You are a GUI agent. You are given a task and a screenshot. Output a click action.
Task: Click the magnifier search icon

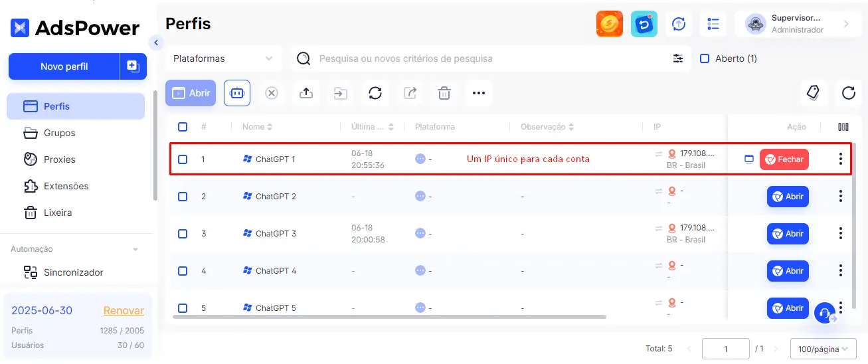(x=304, y=58)
